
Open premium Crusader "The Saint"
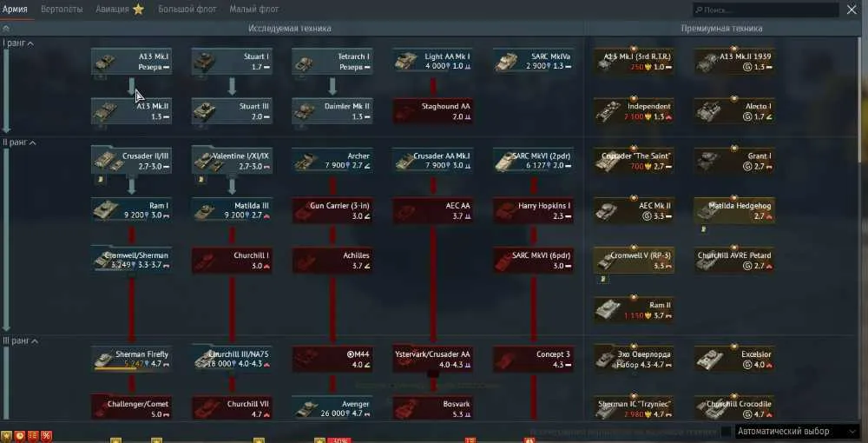pos(634,162)
